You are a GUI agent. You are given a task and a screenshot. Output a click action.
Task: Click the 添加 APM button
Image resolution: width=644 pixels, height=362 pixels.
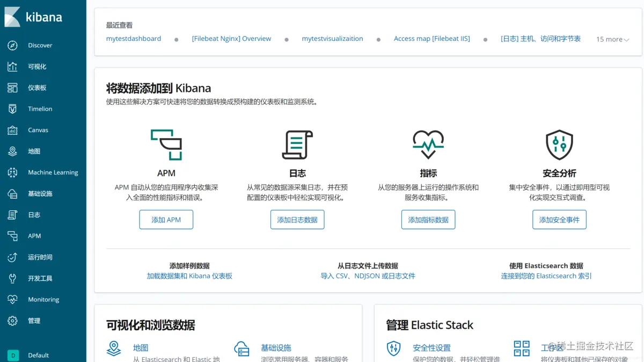(166, 220)
